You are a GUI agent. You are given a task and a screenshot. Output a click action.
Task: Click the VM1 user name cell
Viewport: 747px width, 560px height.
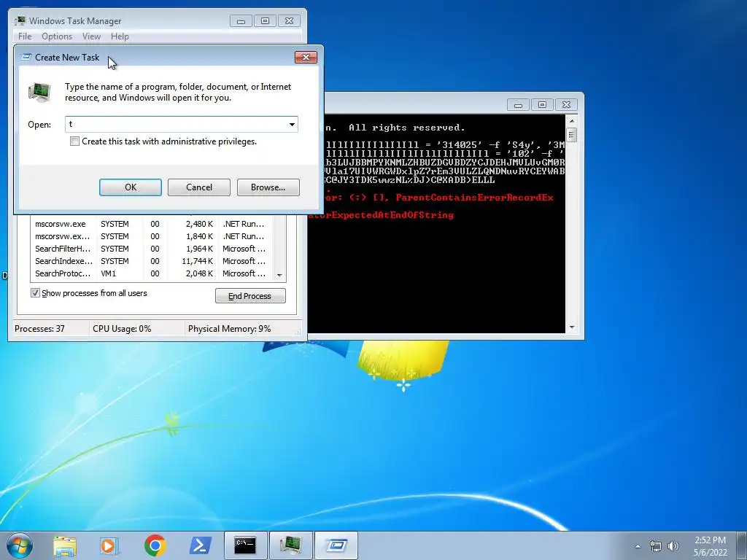point(108,273)
